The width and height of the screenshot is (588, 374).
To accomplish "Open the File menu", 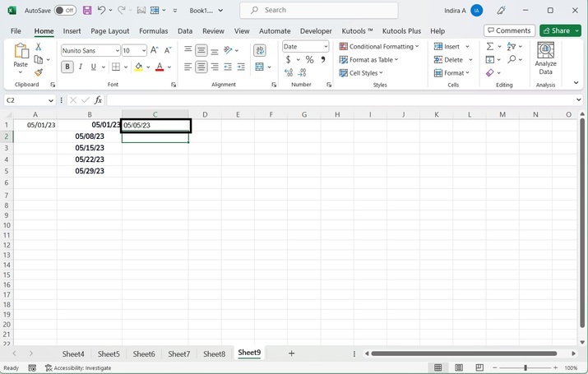I will coord(16,31).
